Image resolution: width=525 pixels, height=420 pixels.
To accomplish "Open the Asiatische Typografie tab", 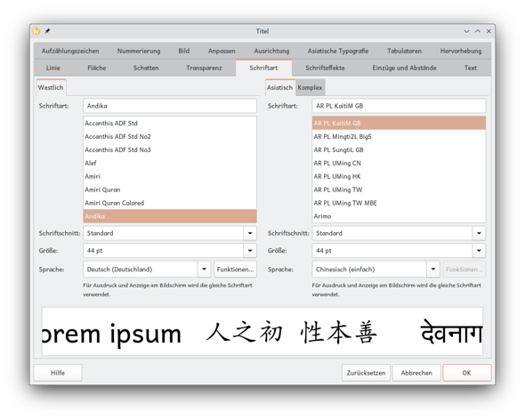I will pyautogui.click(x=338, y=51).
